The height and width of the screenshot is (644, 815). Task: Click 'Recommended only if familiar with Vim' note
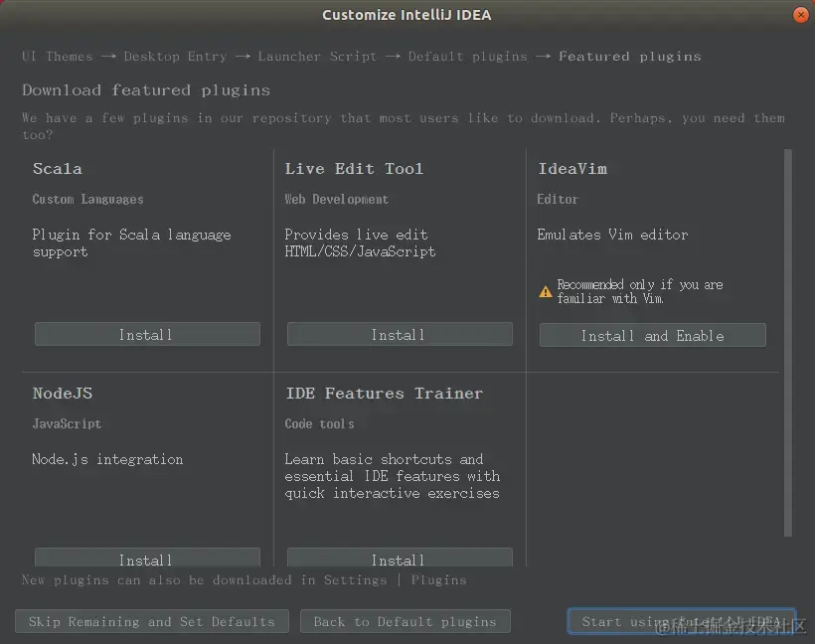click(x=640, y=291)
